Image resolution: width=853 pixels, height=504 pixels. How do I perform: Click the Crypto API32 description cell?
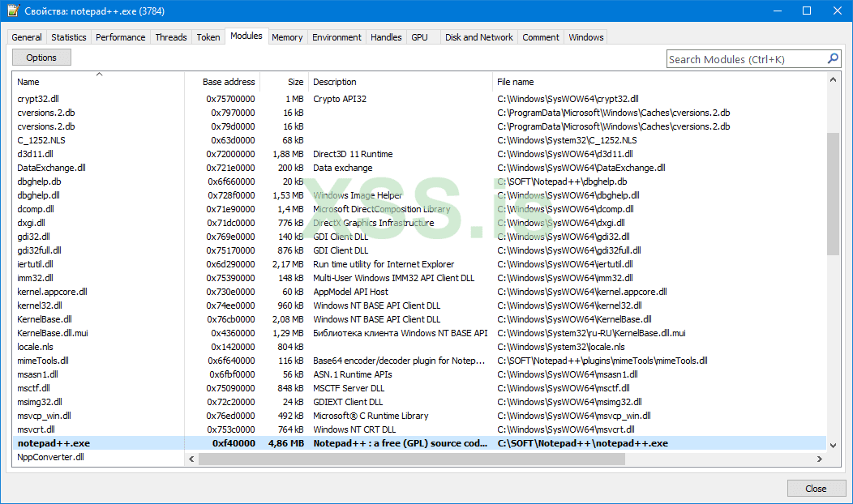[x=340, y=99]
